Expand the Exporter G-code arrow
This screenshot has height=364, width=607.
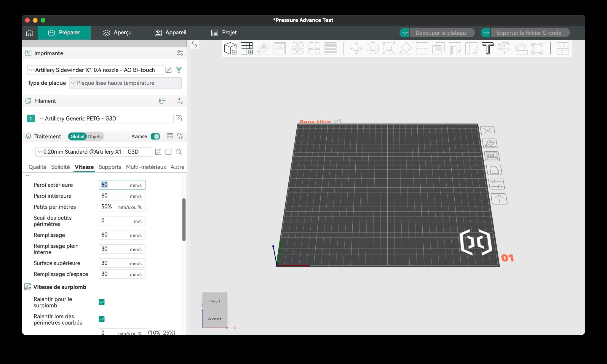[486, 33]
